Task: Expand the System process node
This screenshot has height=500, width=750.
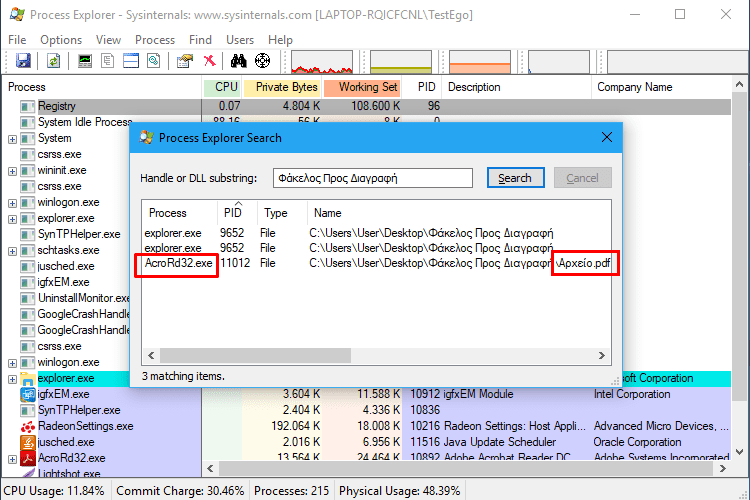Action: [12, 139]
